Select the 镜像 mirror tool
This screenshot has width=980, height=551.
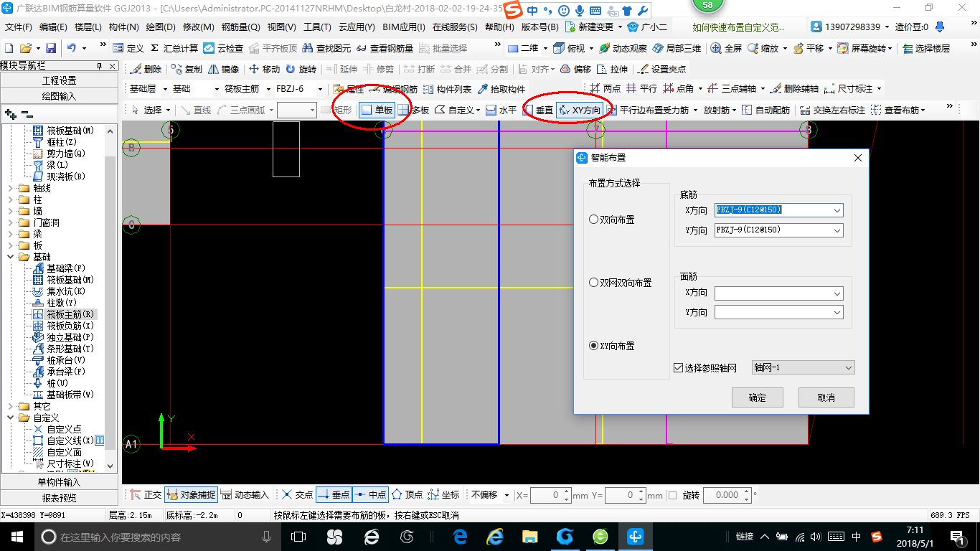(x=223, y=70)
